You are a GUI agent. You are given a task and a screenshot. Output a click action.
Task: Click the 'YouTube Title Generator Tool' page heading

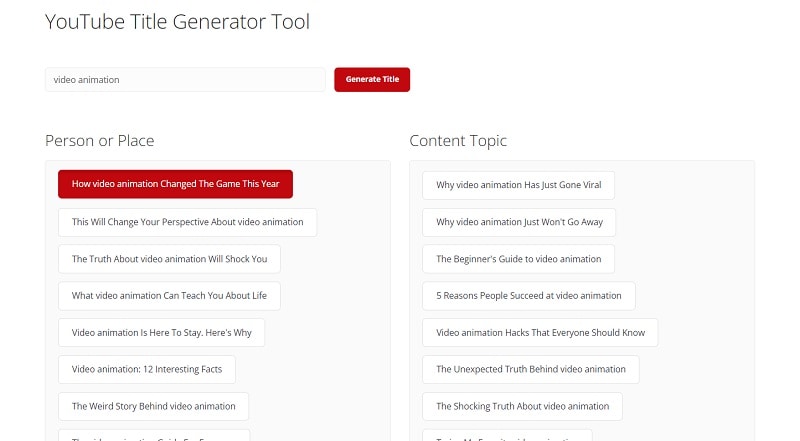177,21
